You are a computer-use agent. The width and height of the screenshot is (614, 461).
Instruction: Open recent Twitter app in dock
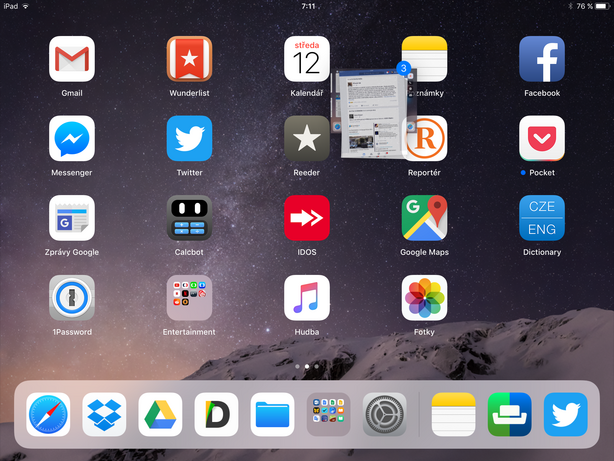tap(565, 414)
